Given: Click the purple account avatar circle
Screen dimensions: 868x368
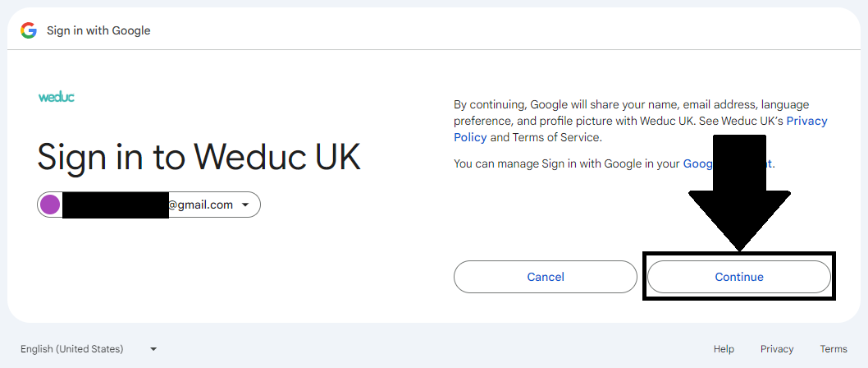Looking at the screenshot, I should click(50, 205).
